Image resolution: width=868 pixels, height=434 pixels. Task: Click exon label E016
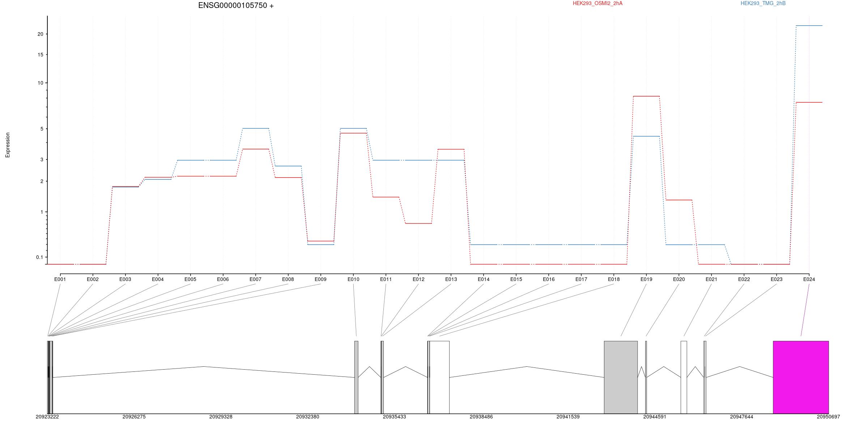pos(549,279)
